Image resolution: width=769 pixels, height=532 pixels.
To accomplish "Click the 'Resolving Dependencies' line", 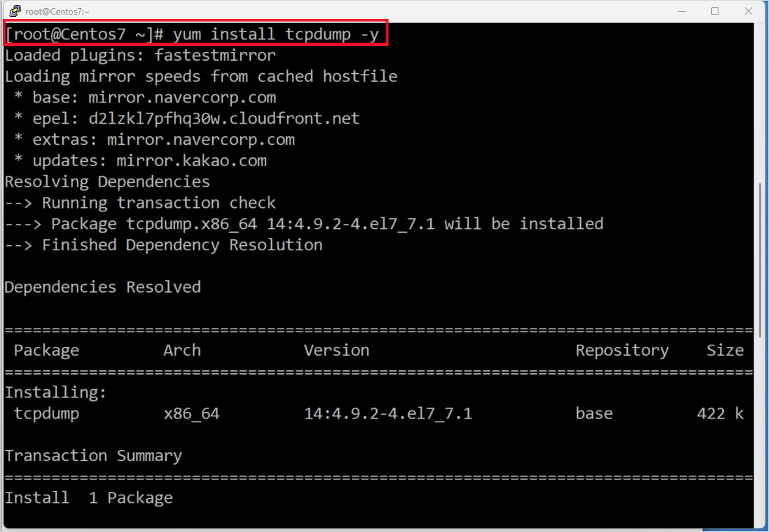I will (108, 182).
